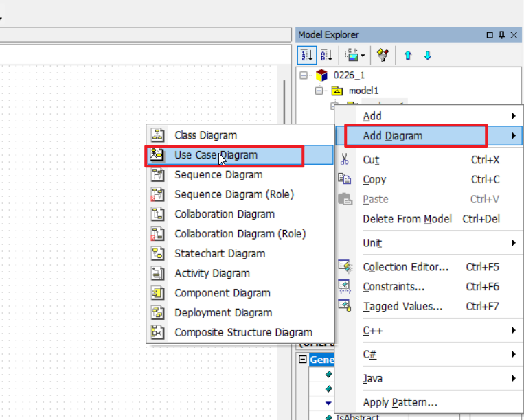
Task: Open the Unit submenu
Action: pos(429,243)
